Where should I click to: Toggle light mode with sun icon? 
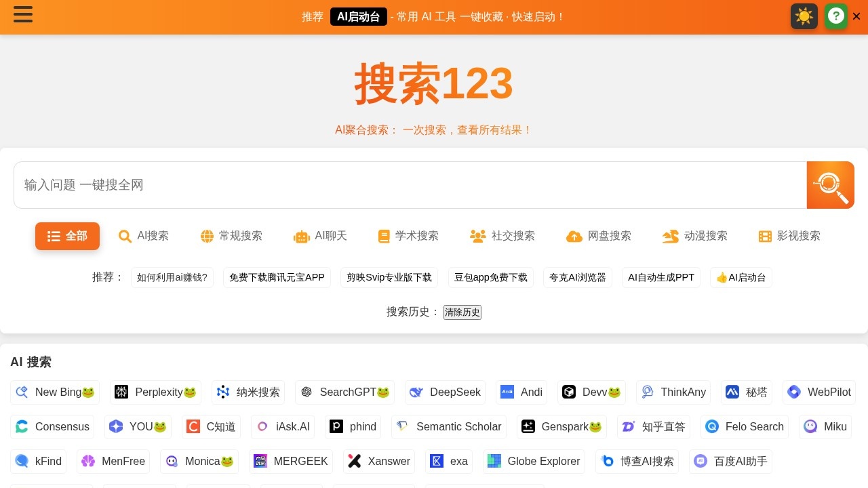(x=804, y=16)
